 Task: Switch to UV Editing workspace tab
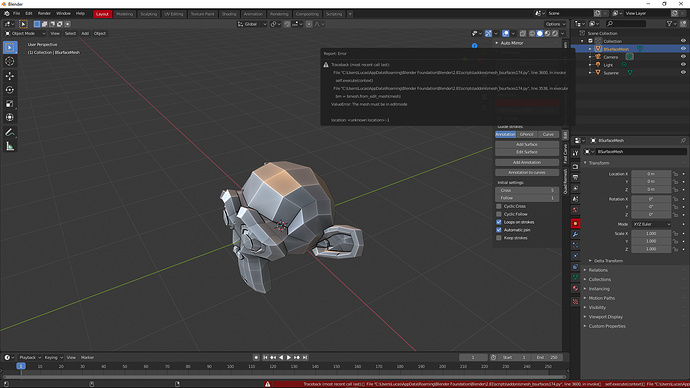[x=174, y=14]
